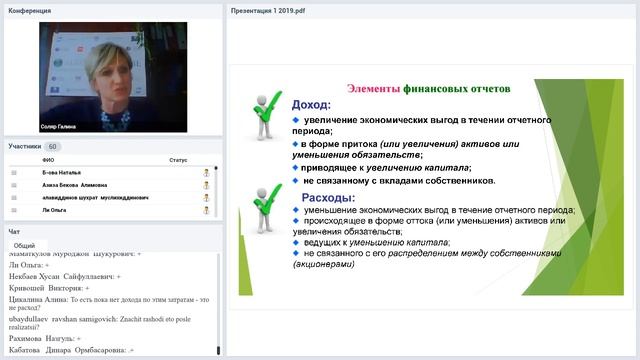This screenshot has height=360, width=640.
Task: Click the Расходы: heading on the slide
Action: [x=328, y=198]
